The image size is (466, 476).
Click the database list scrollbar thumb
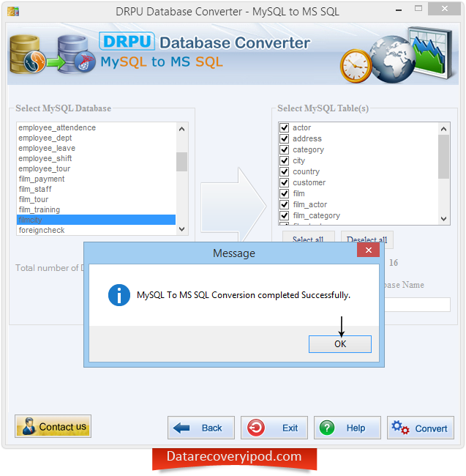coord(181,162)
